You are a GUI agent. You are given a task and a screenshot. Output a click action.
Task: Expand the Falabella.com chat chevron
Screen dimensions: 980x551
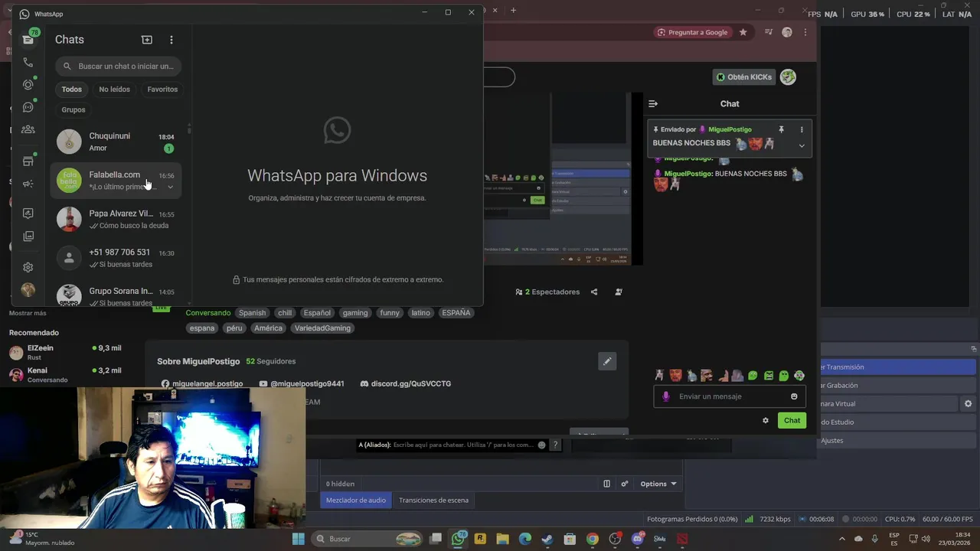click(x=170, y=187)
